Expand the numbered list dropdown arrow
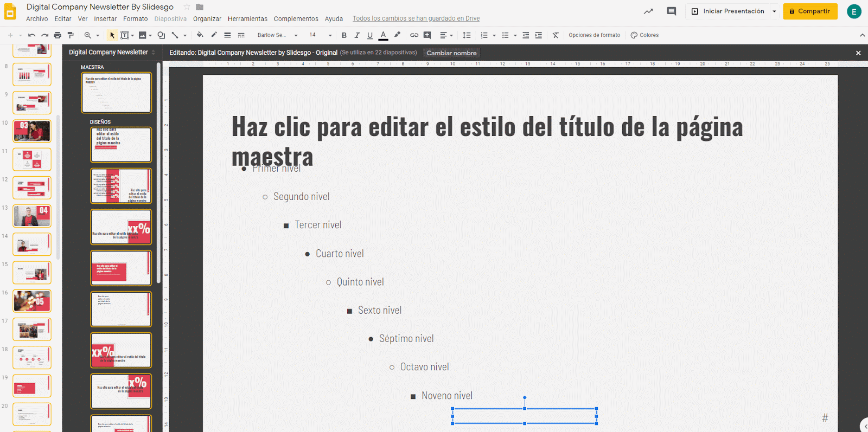The height and width of the screenshot is (432, 868). point(494,35)
